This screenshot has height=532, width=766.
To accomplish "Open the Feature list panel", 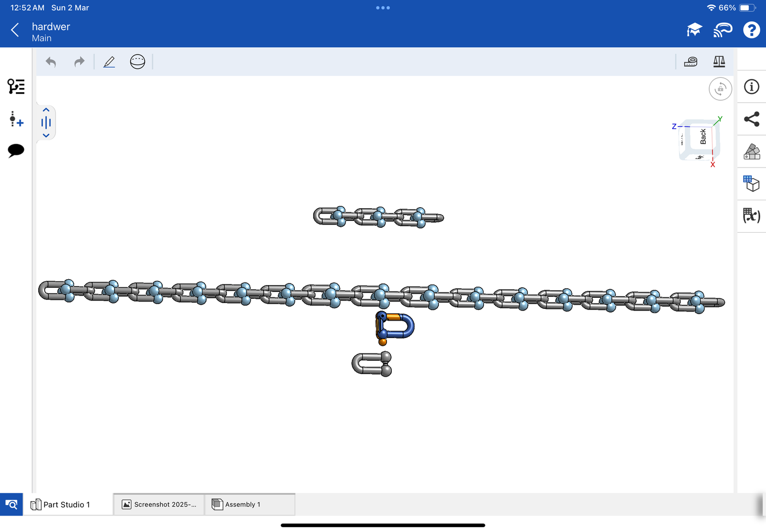I will tap(16, 86).
